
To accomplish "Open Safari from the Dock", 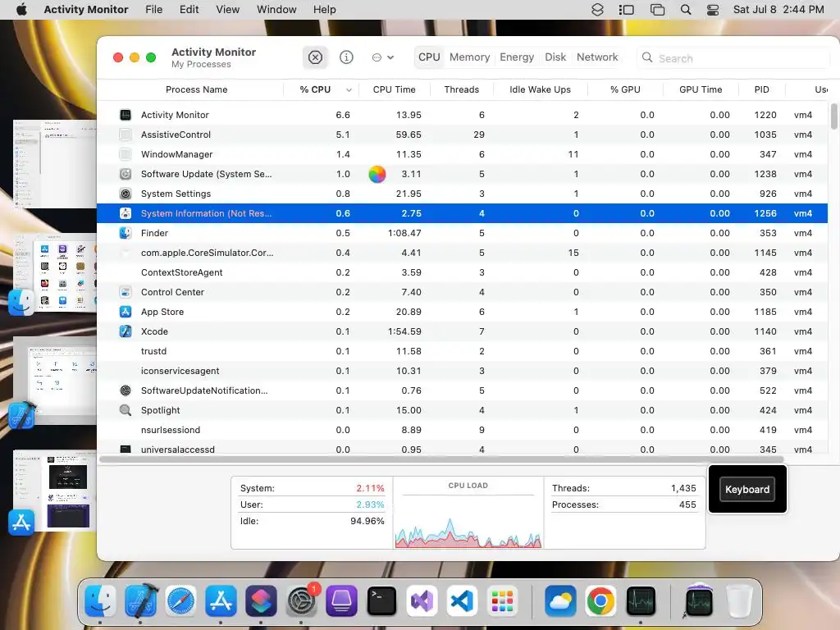I will click(x=180, y=601).
